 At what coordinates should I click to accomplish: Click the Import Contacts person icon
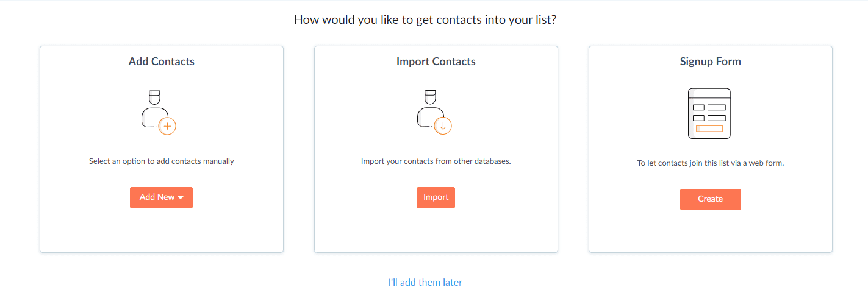coord(434,112)
